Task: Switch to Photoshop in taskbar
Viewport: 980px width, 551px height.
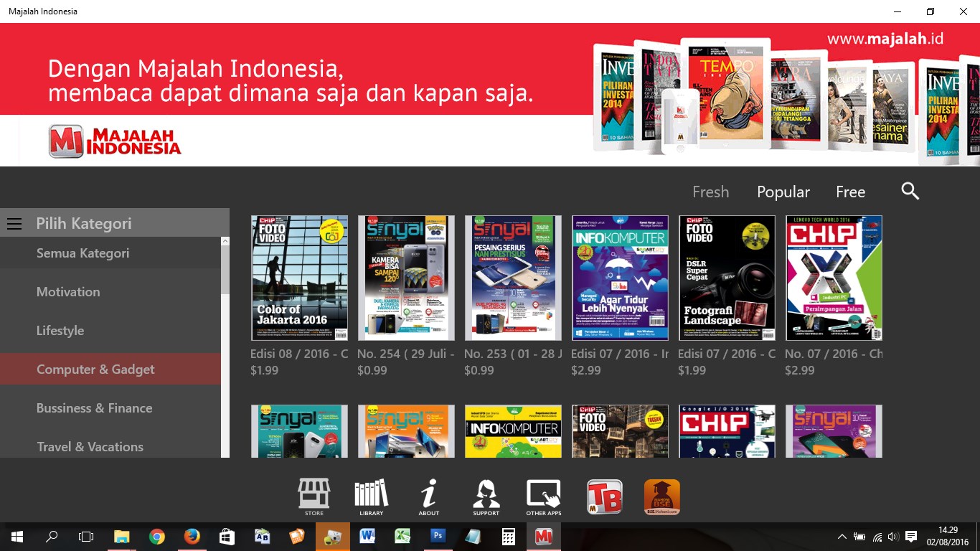Action: [438, 537]
